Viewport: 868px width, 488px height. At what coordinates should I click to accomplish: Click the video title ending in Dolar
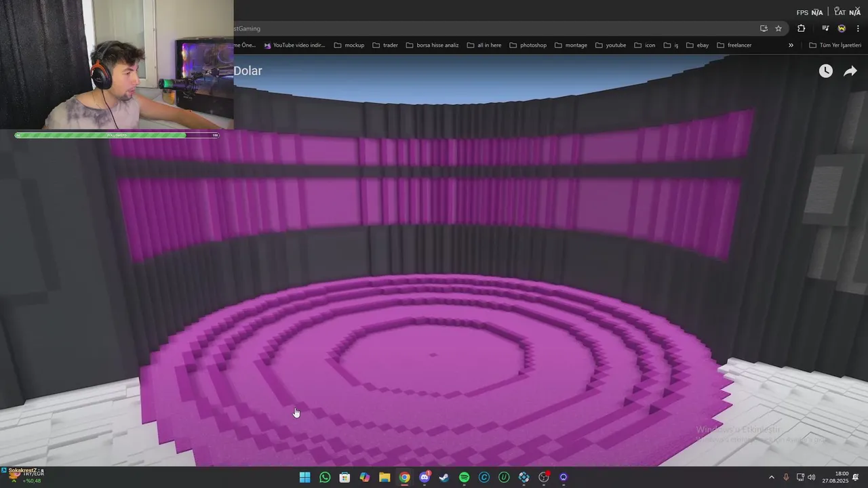(x=248, y=71)
